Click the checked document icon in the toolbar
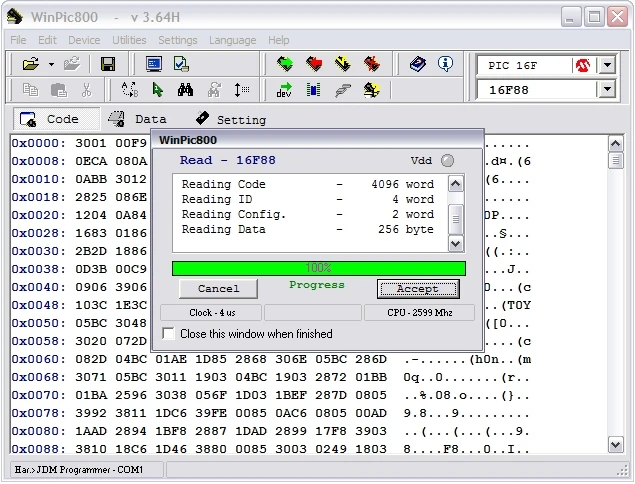Screen dimensions: 635x484 181,64
